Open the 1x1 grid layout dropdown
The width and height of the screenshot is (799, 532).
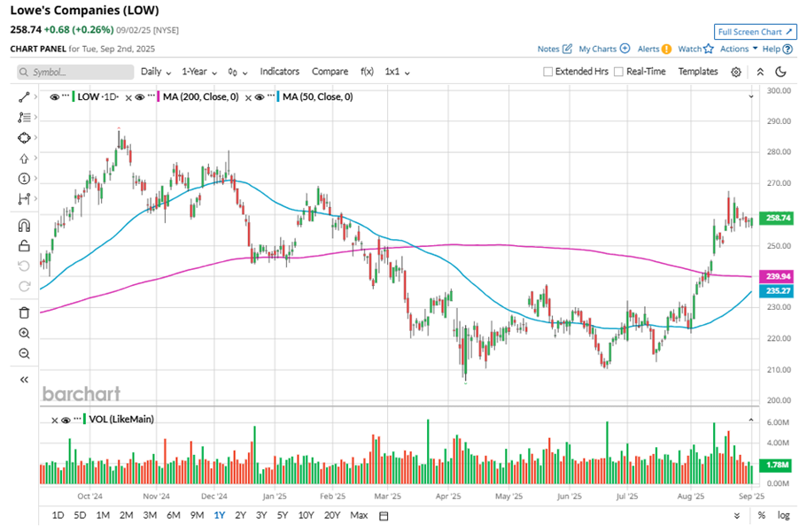397,72
